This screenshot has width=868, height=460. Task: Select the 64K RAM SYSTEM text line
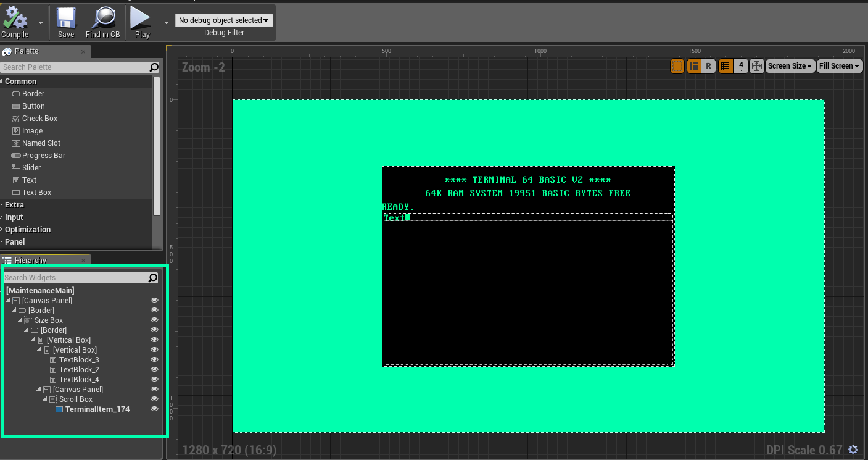click(x=528, y=193)
